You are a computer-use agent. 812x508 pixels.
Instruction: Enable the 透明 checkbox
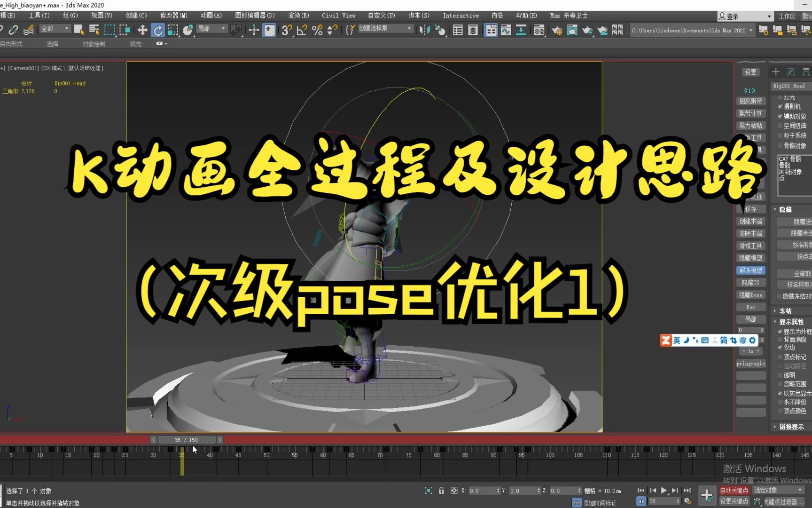(x=780, y=375)
